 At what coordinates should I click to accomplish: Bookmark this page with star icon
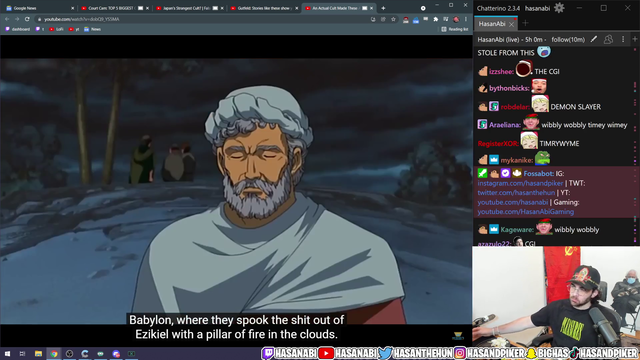393,19
